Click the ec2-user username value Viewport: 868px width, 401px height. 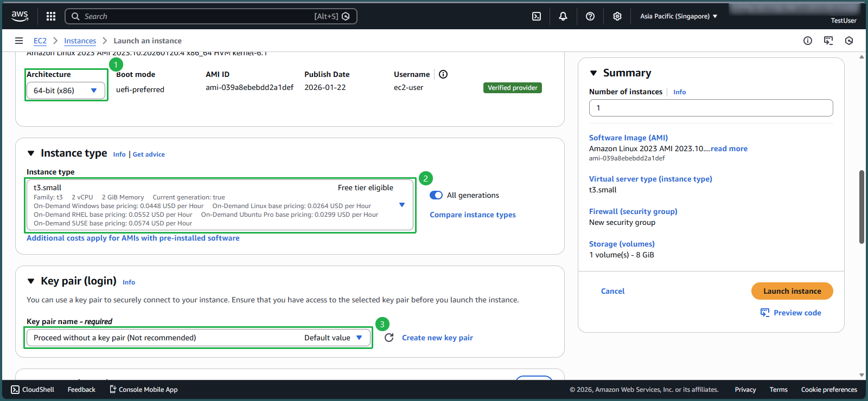[409, 87]
